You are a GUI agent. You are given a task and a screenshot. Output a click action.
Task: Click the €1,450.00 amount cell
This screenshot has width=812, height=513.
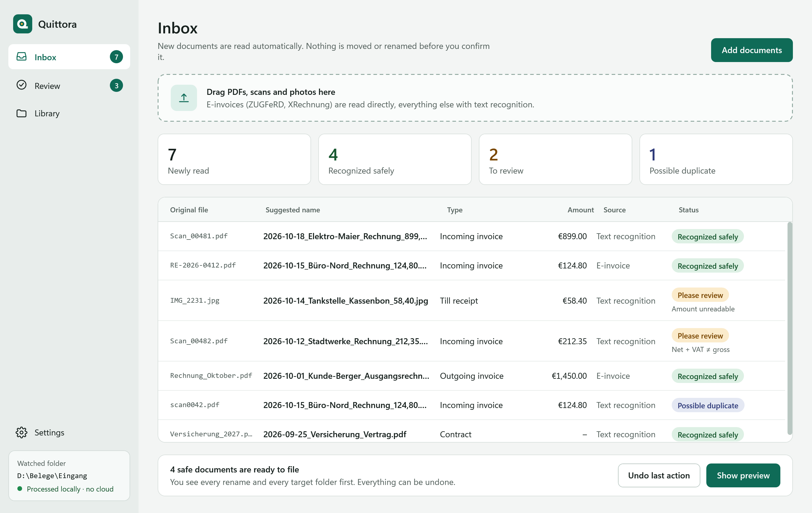(569, 376)
